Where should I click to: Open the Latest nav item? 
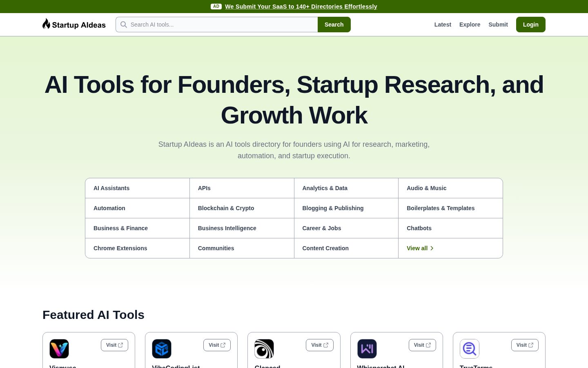click(443, 25)
